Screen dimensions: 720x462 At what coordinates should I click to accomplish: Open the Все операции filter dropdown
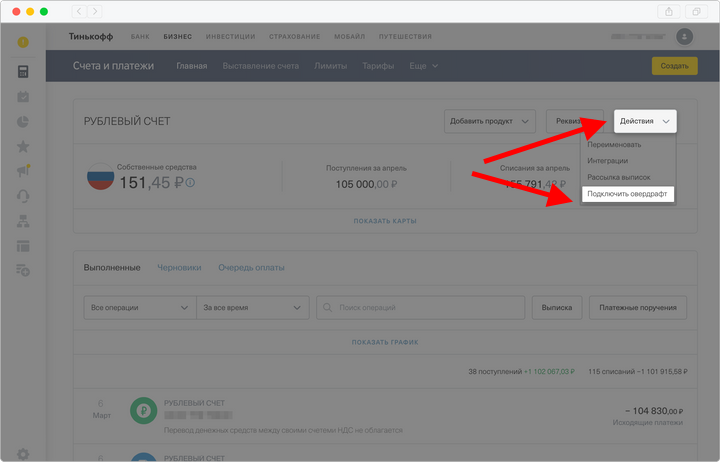140,307
